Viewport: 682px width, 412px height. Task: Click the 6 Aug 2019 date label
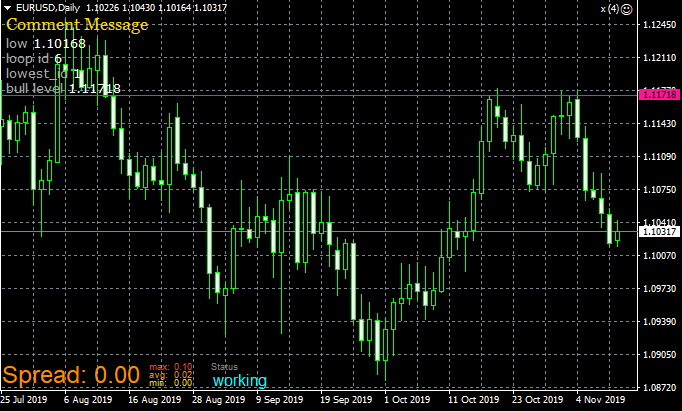coord(88,399)
